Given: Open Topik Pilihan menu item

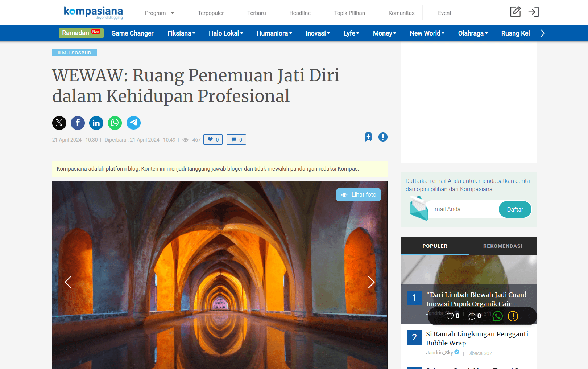Looking at the screenshot, I should point(349,13).
